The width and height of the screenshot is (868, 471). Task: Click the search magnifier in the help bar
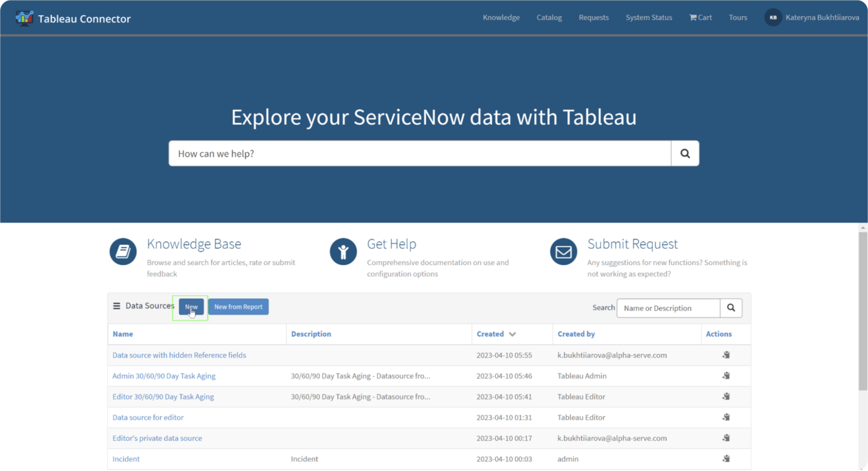685,153
